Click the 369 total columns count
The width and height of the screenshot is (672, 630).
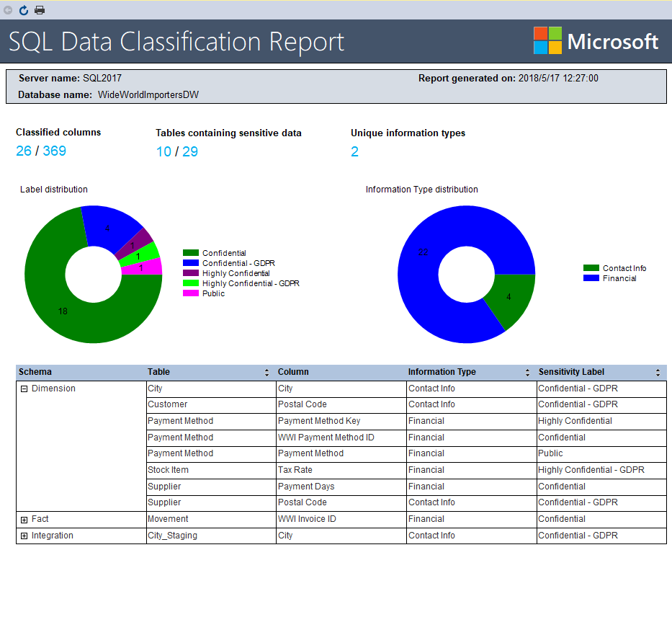pyautogui.click(x=55, y=151)
